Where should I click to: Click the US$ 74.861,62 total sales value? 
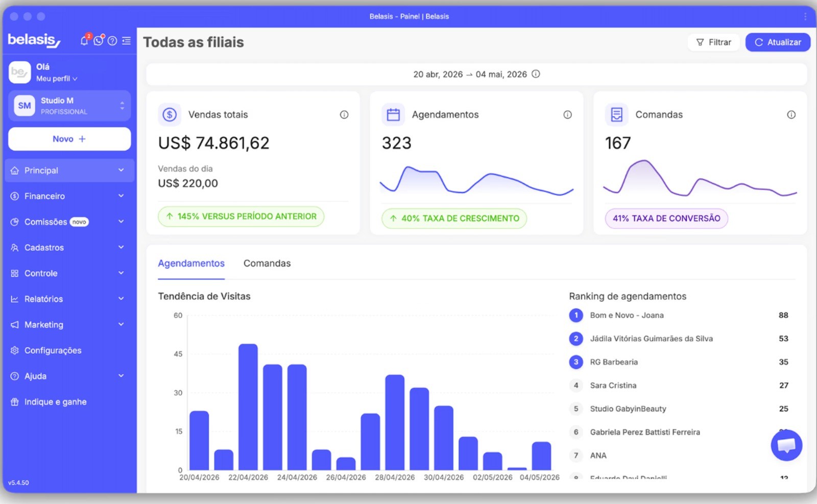pos(213,143)
